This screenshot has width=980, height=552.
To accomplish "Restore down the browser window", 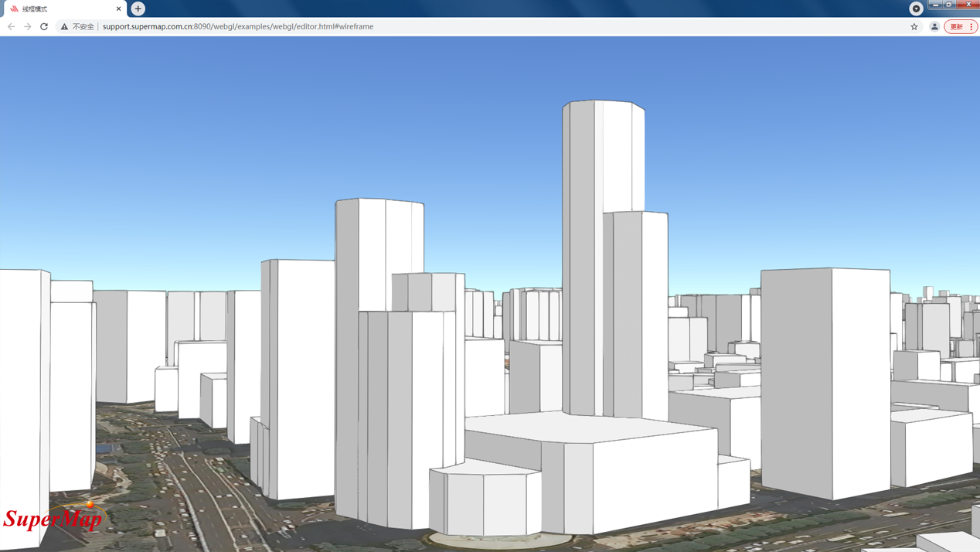I will (x=950, y=5).
